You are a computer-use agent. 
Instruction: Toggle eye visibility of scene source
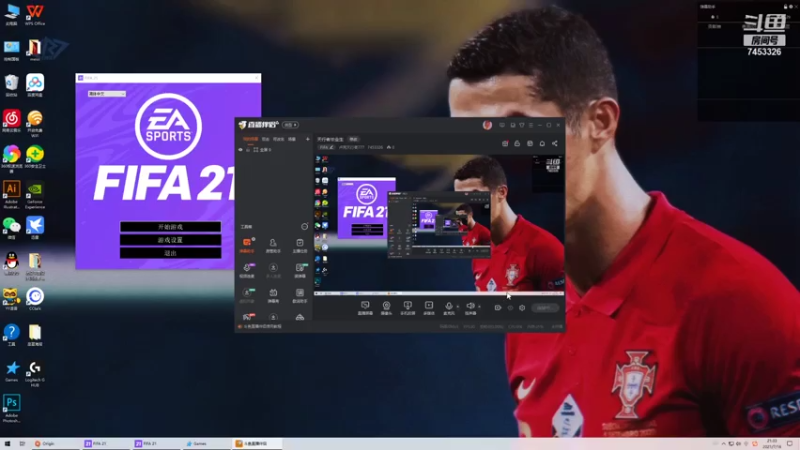(240, 150)
